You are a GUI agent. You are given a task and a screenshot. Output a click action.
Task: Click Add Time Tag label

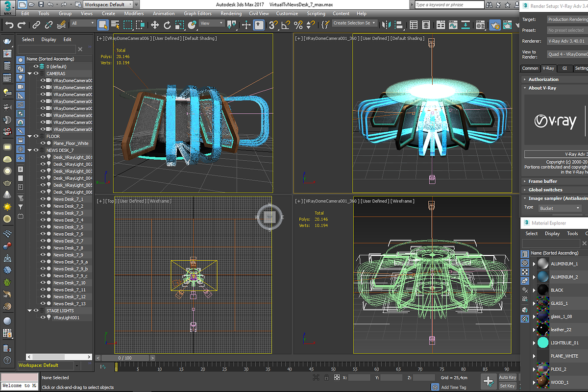(x=455, y=387)
